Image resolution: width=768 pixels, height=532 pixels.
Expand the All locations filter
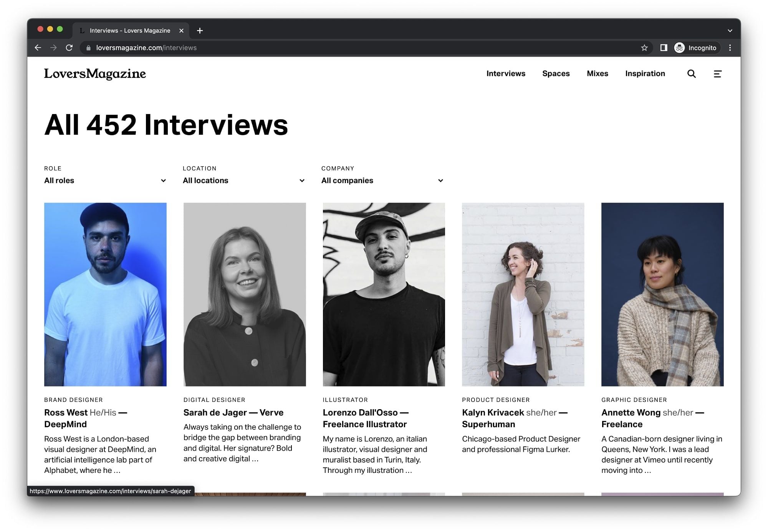243,180
